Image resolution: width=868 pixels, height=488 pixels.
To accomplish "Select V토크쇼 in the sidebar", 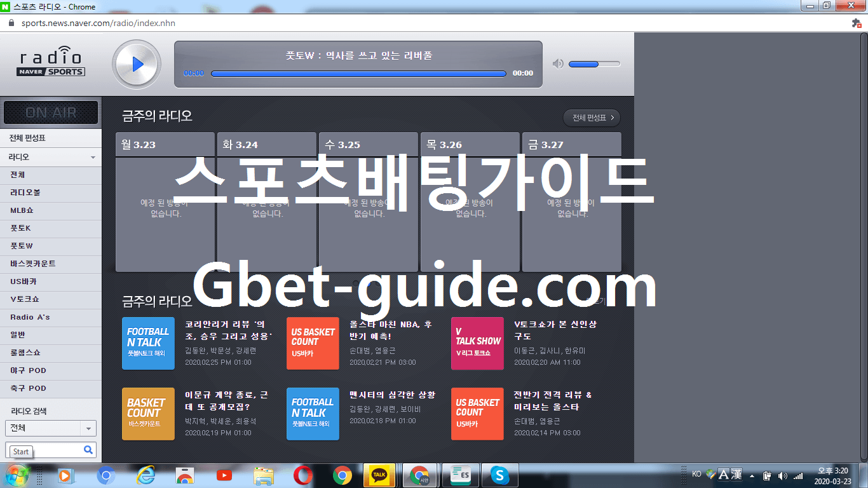I will click(51, 299).
